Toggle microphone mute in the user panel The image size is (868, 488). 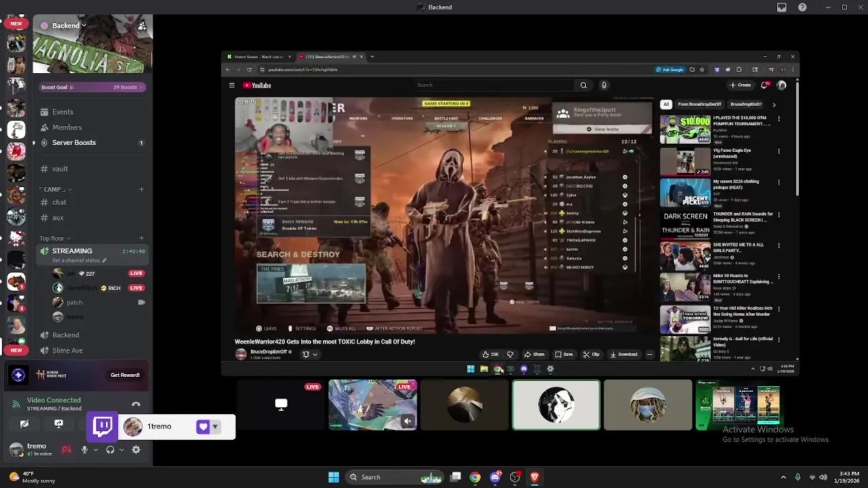84,449
